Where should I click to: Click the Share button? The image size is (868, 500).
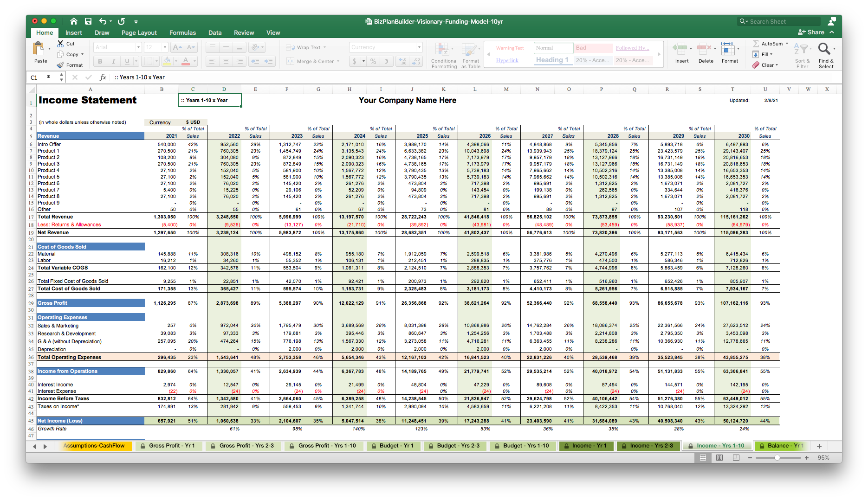pyautogui.click(x=811, y=32)
